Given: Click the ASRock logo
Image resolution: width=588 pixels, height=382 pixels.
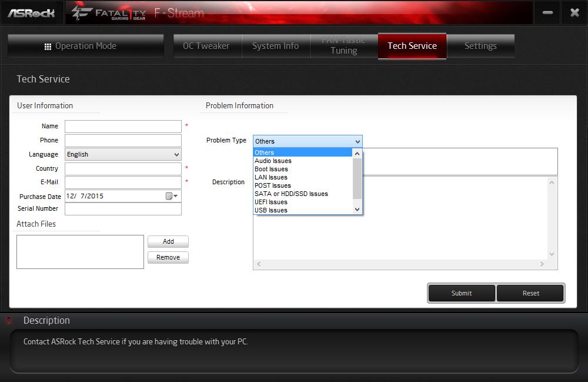Looking at the screenshot, I should [x=32, y=14].
